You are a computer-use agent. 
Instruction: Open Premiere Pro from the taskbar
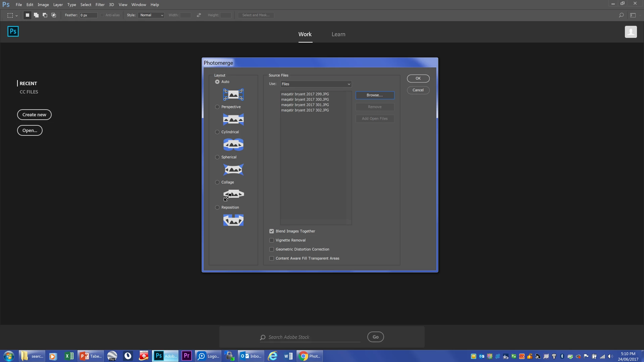click(186, 356)
